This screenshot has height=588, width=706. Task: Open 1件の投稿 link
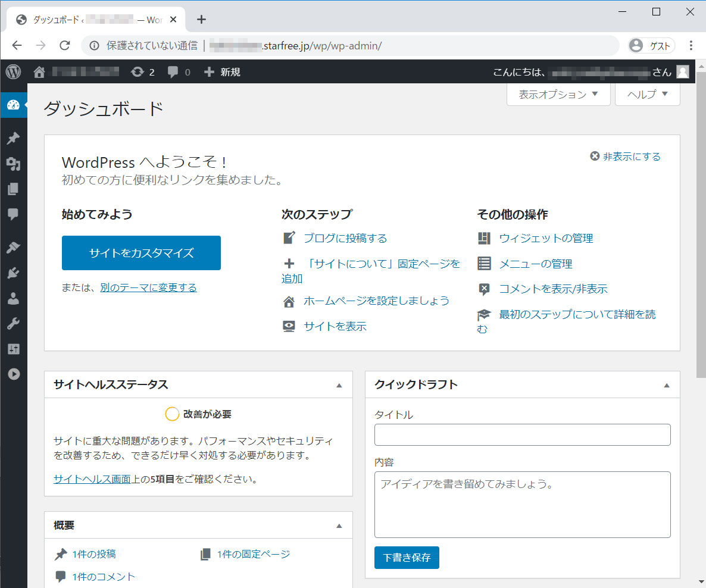(x=93, y=554)
